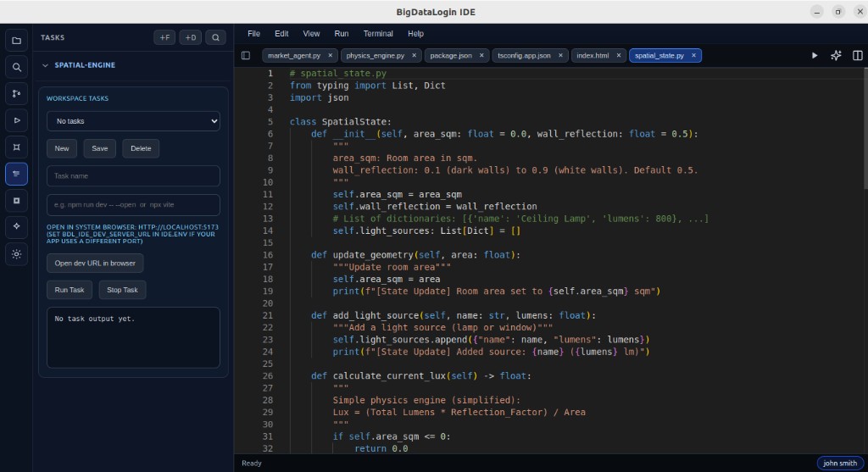The height and width of the screenshot is (472, 868).
Task: Open the sparkle AI sidebar icon
Action: tap(17, 226)
